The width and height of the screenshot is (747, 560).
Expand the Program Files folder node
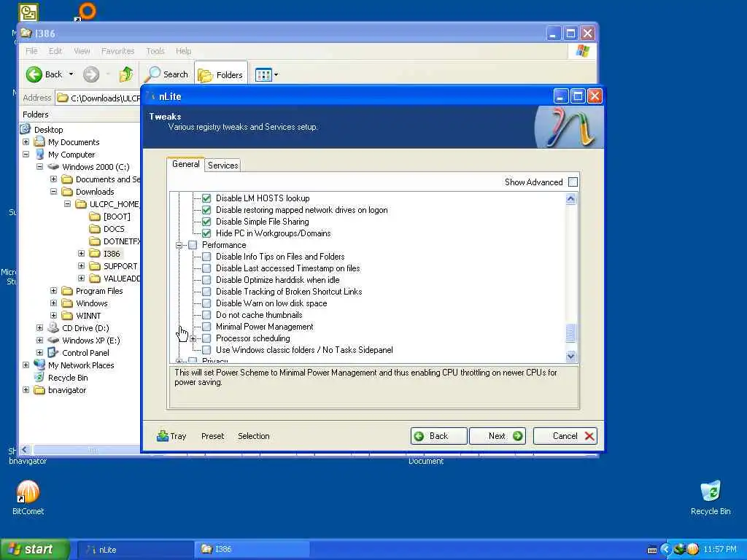[x=53, y=290]
